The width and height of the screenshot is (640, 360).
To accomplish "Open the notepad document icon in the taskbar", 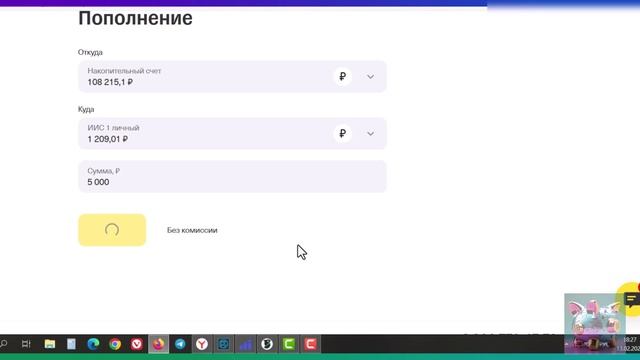I will click(71, 344).
